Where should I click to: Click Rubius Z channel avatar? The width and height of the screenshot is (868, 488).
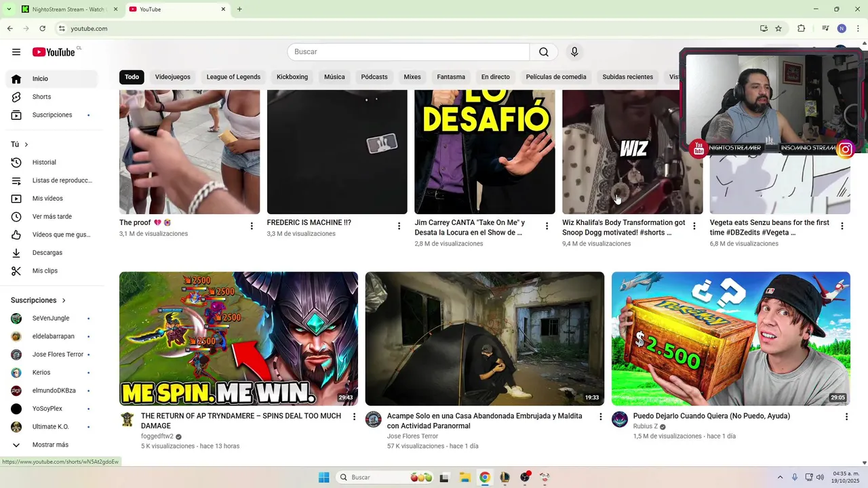pyautogui.click(x=620, y=420)
